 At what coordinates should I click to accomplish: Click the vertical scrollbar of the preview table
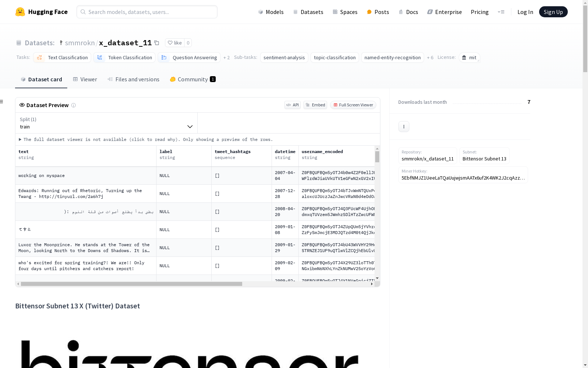377,157
